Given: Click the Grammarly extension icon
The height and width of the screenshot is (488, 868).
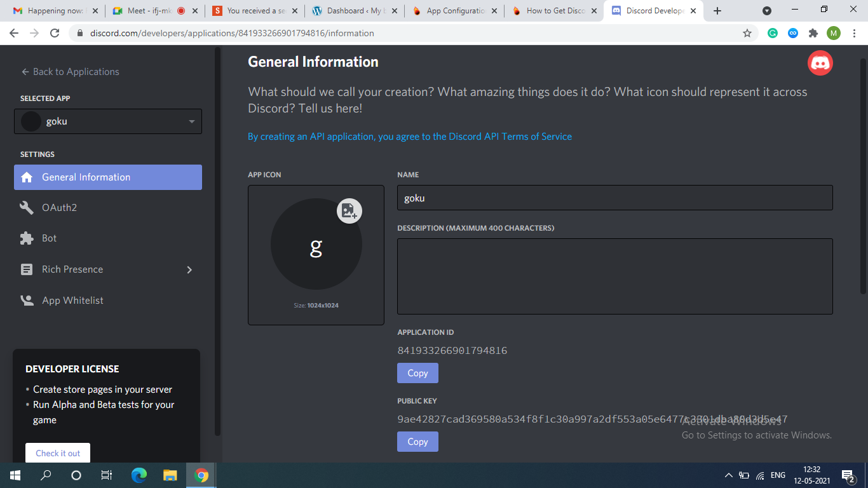Looking at the screenshot, I should (x=773, y=33).
